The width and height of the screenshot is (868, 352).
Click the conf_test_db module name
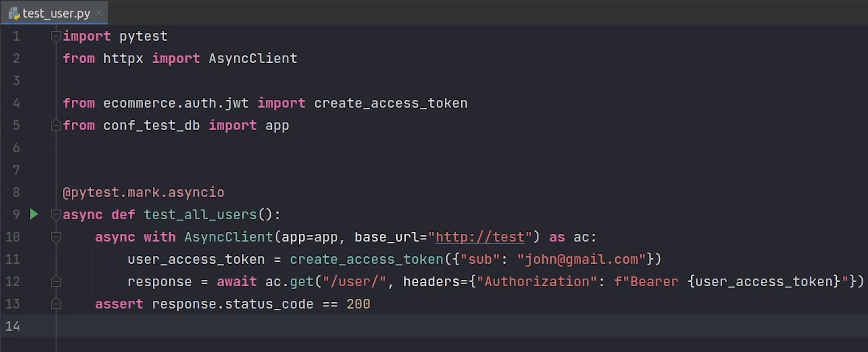tap(151, 125)
